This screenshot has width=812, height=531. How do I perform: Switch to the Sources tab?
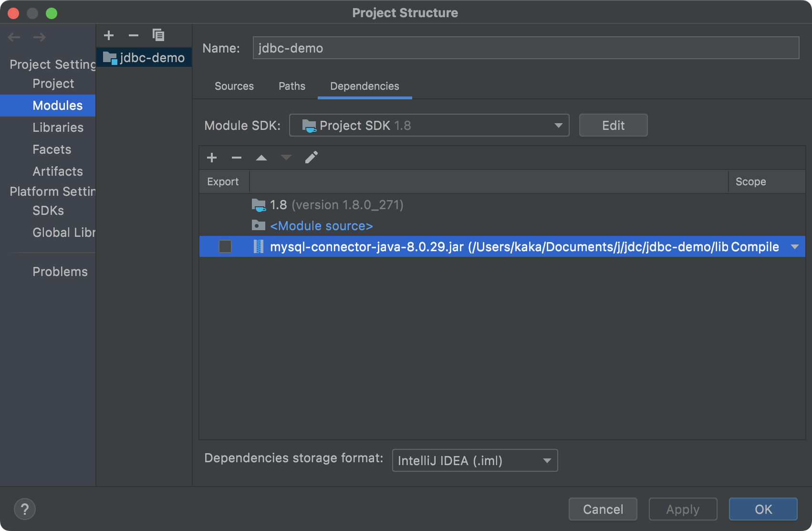pos(234,86)
